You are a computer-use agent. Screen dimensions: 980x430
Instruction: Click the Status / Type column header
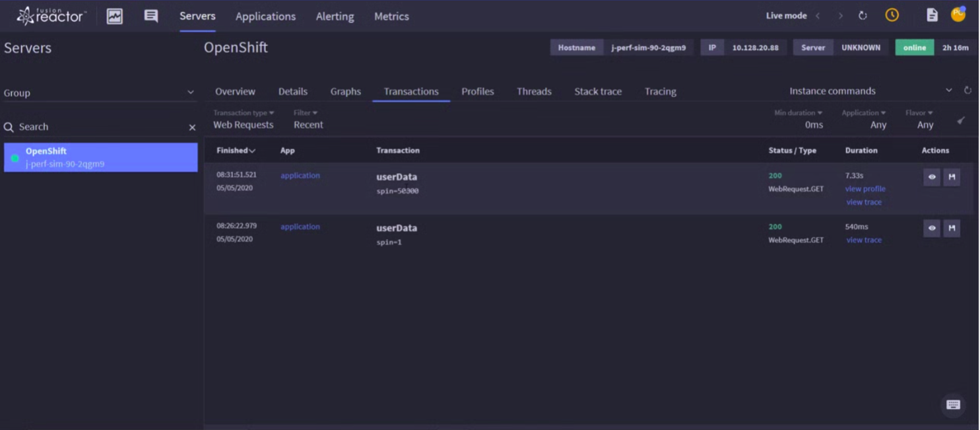[x=793, y=151]
